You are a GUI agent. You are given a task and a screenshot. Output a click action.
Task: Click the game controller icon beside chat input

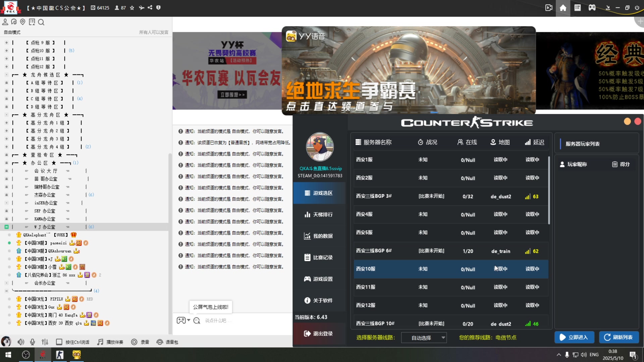coord(181,320)
